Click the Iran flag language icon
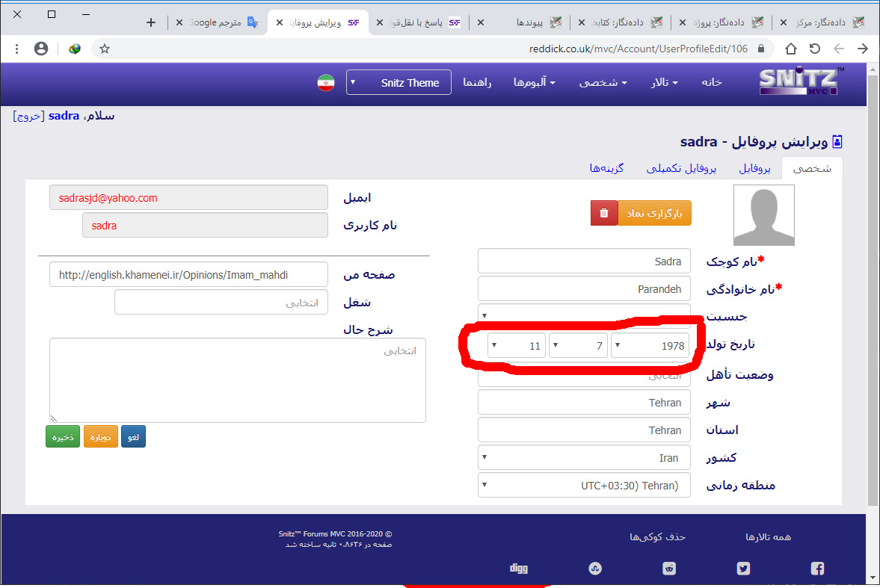880x588 pixels. click(325, 83)
